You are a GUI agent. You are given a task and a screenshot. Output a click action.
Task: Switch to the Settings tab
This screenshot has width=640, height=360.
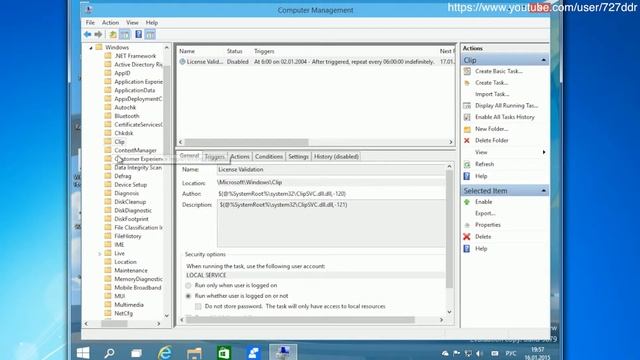pos(298,157)
